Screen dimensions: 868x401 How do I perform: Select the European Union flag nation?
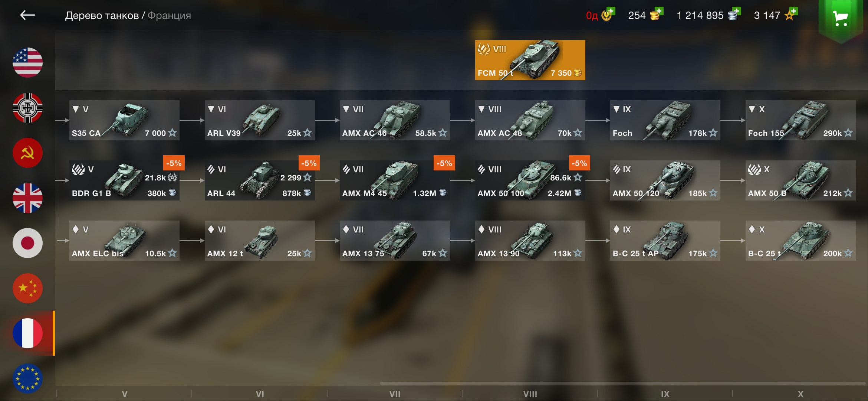coord(27,379)
